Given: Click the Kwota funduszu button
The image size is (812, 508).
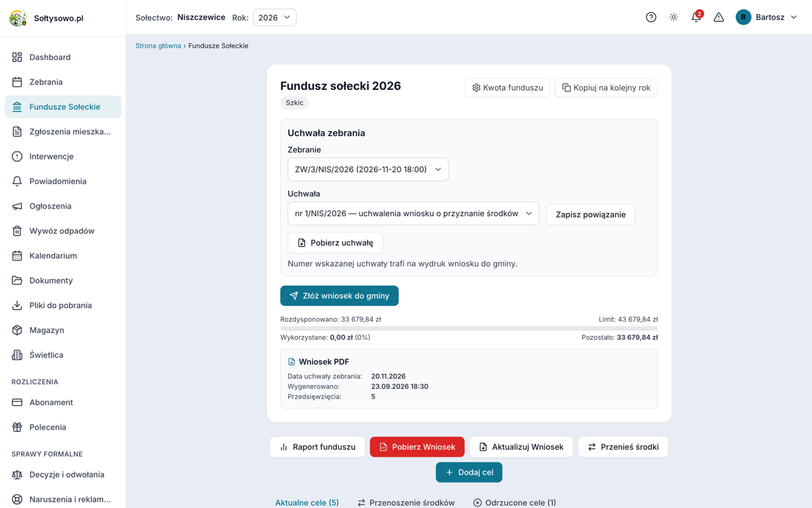Looking at the screenshot, I should 507,87.
